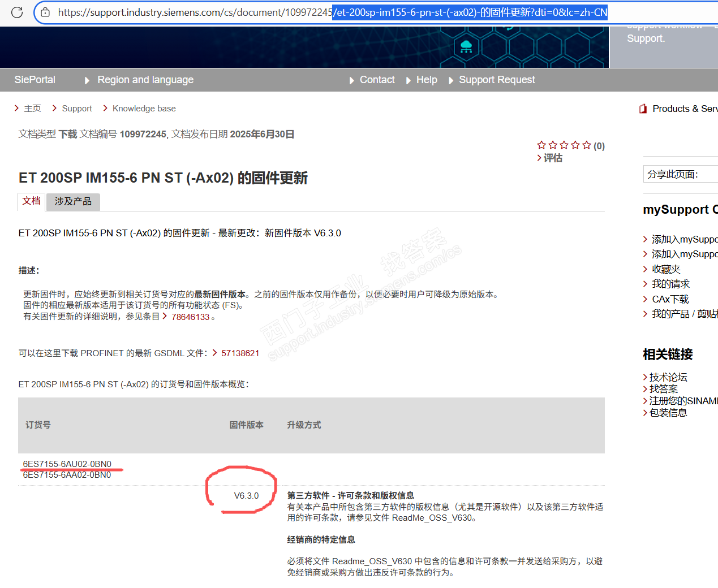Go to the 主页 breadcrumb
This screenshot has width=718, height=588.
[x=32, y=108]
